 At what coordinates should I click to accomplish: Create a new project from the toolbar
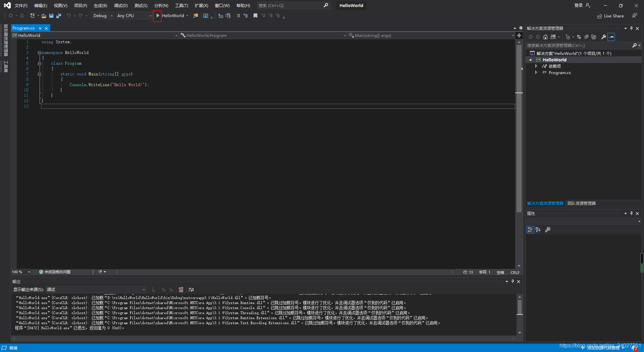point(33,16)
